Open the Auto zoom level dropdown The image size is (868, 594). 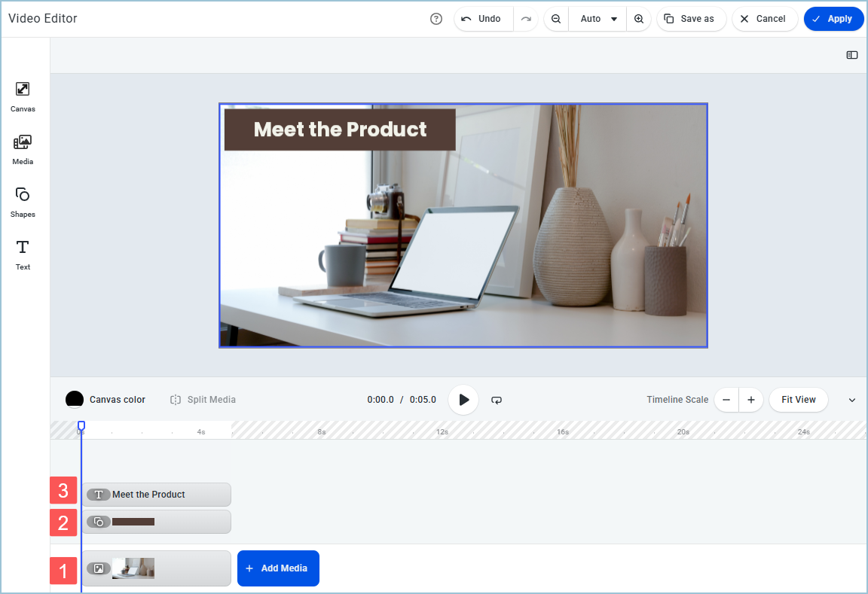point(598,19)
